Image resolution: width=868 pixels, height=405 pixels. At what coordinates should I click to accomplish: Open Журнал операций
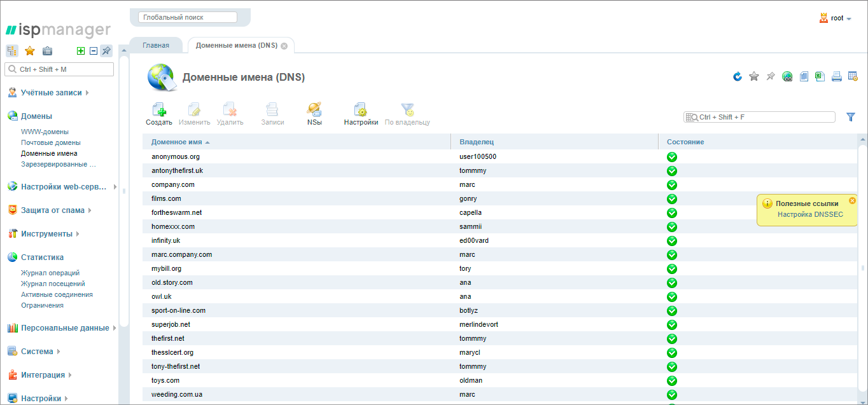pyautogui.click(x=50, y=273)
